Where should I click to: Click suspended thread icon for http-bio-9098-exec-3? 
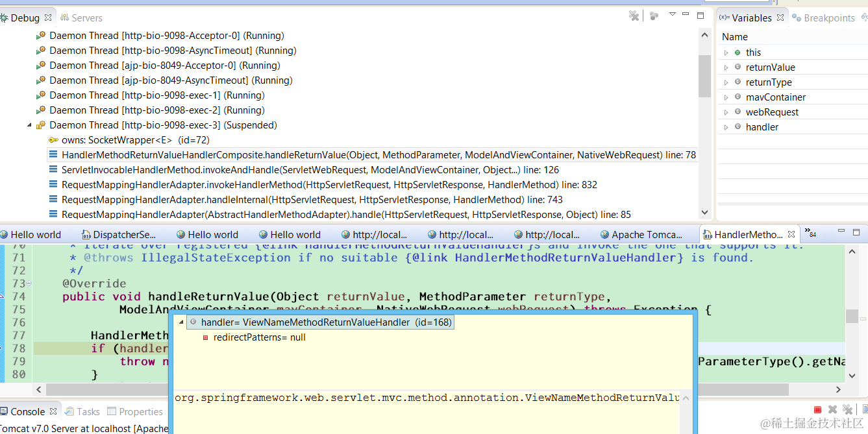point(41,125)
